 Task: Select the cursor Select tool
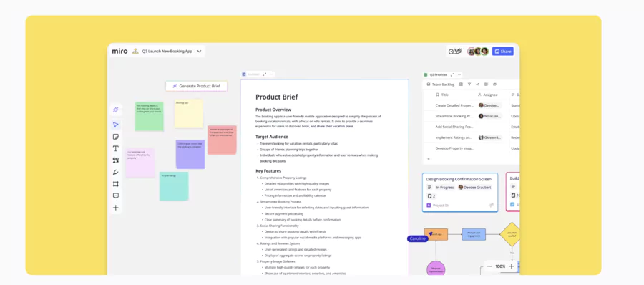point(116,125)
